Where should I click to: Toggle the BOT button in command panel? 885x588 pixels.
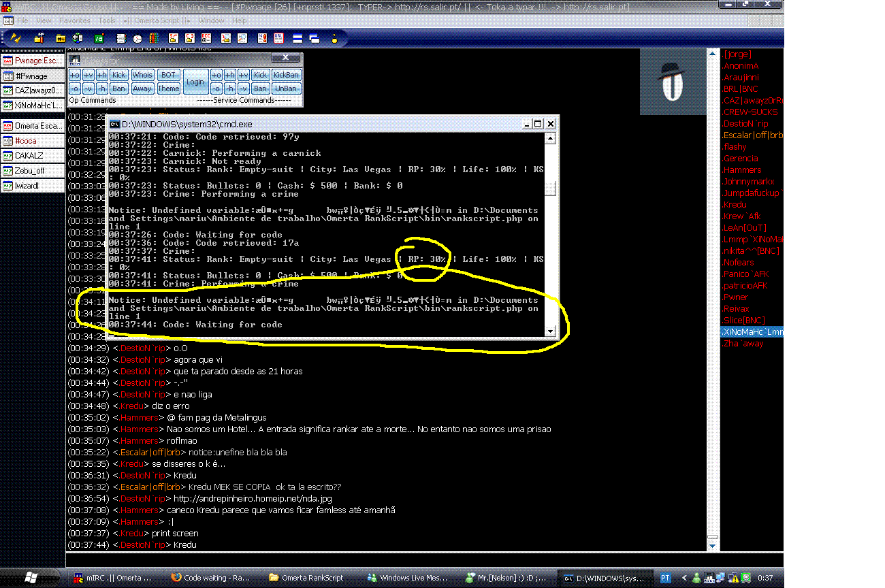tap(168, 75)
